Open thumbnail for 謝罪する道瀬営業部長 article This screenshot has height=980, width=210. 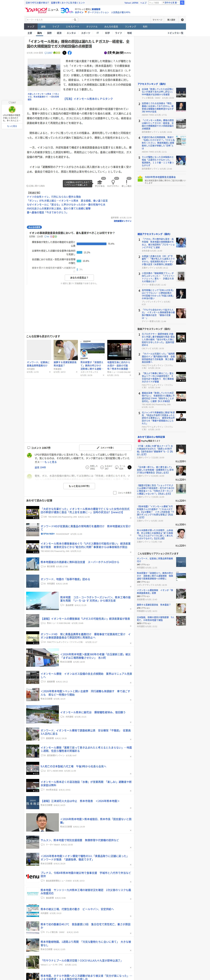tap(66, 350)
